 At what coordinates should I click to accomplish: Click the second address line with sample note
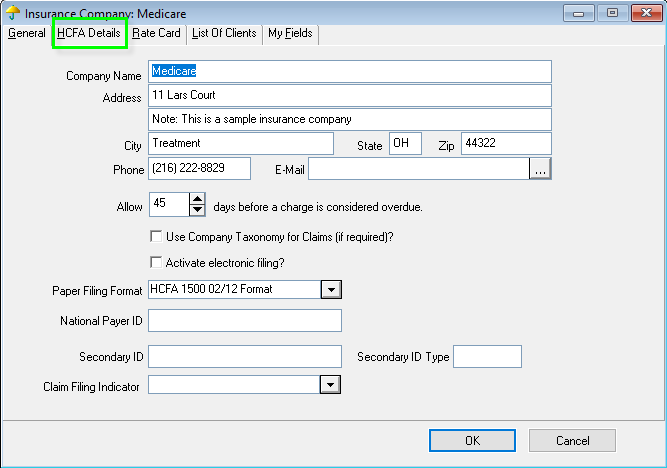(350, 119)
